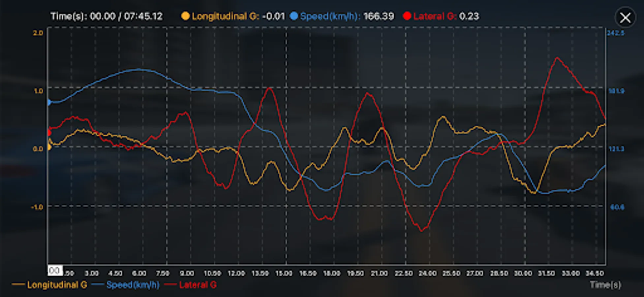
Task: Click the 19.50 tick on the time axis
Action: point(355,273)
